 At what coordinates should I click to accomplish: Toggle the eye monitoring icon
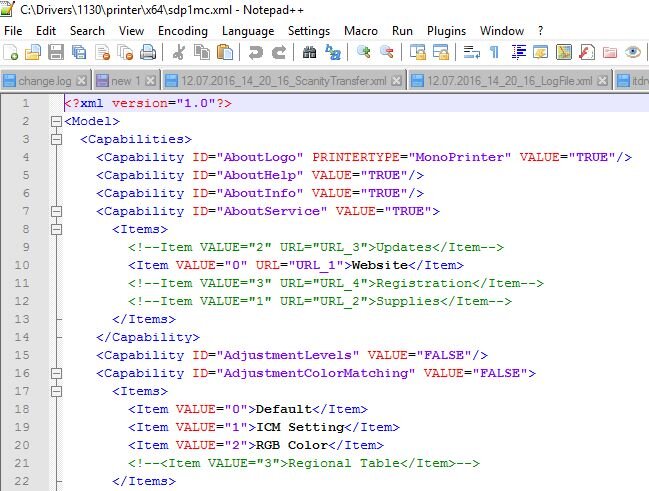632,52
